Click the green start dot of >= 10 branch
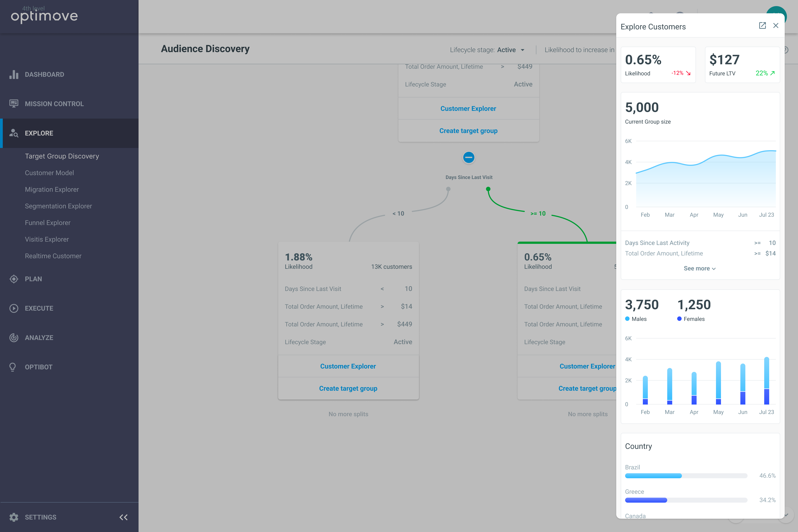The width and height of the screenshot is (798, 532). pyautogui.click(x=488, y=189)
